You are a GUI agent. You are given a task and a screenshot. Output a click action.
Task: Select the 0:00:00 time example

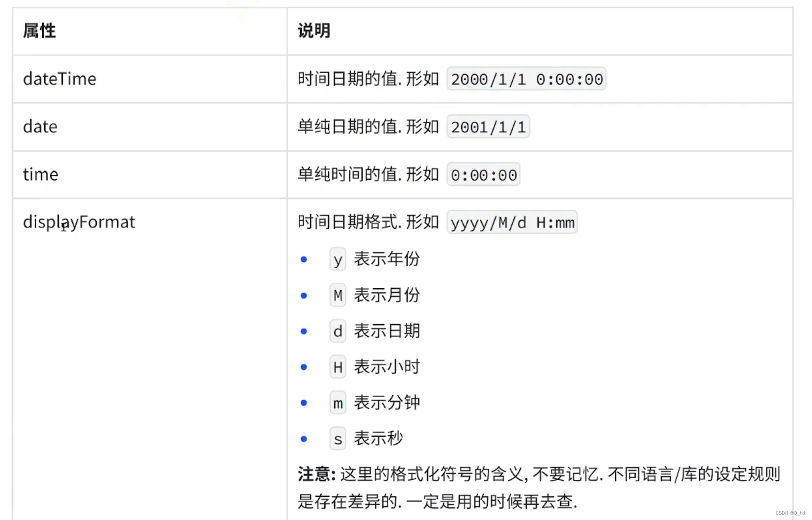click(483, 174)
